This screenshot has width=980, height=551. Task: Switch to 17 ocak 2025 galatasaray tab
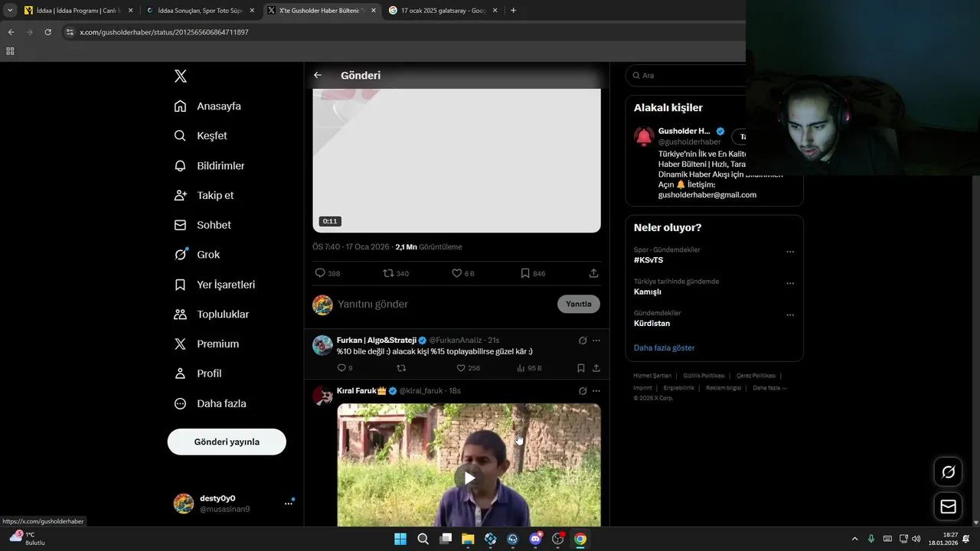(x=443, y=11)
